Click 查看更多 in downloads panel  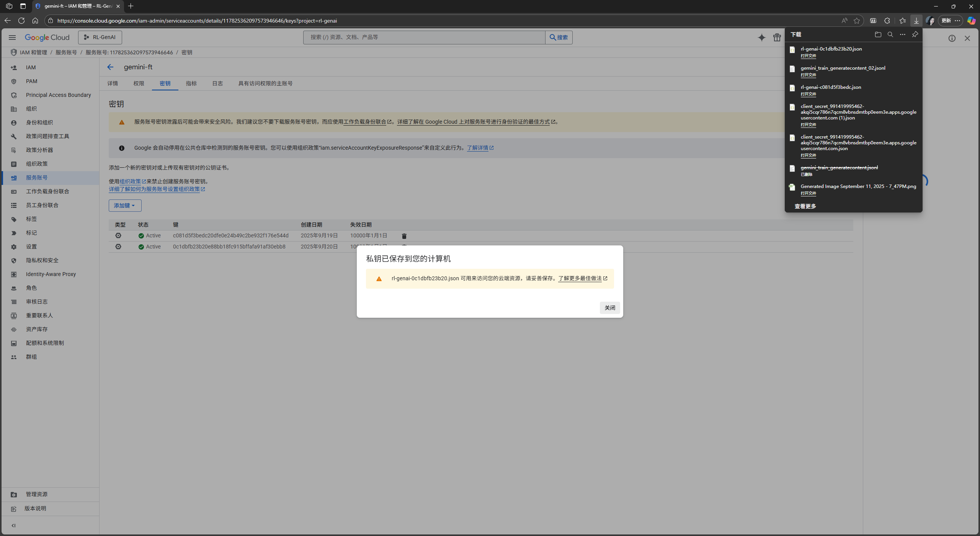tap(805, 206)
